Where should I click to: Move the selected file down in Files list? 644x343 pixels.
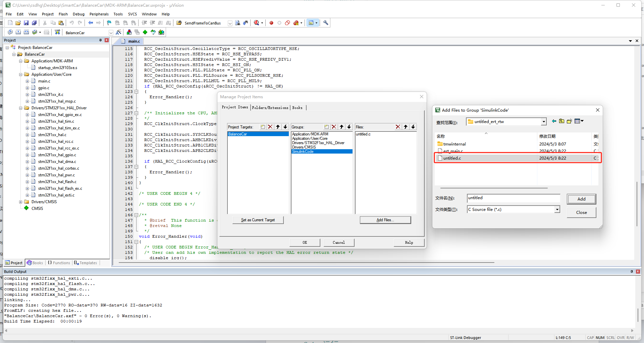(413, 127)
